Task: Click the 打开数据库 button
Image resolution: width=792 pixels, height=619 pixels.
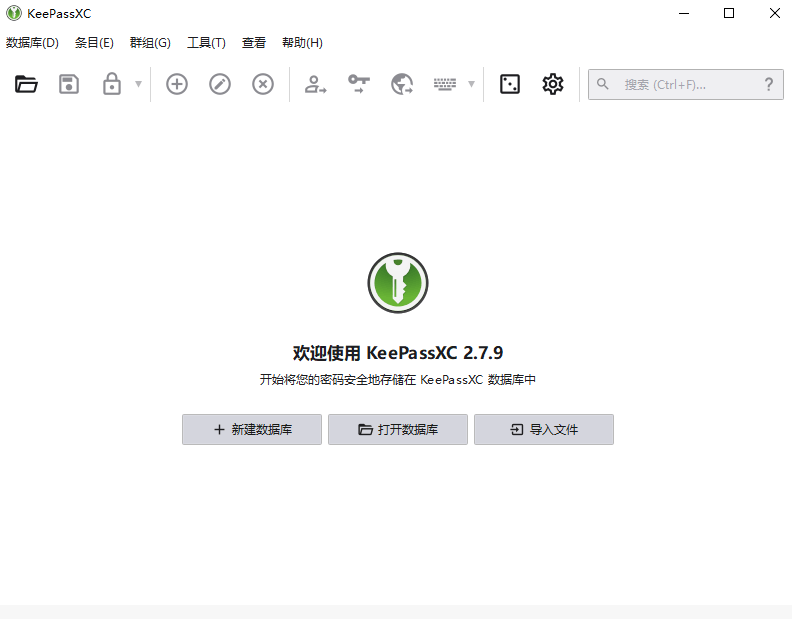Action: click(398, 430)
